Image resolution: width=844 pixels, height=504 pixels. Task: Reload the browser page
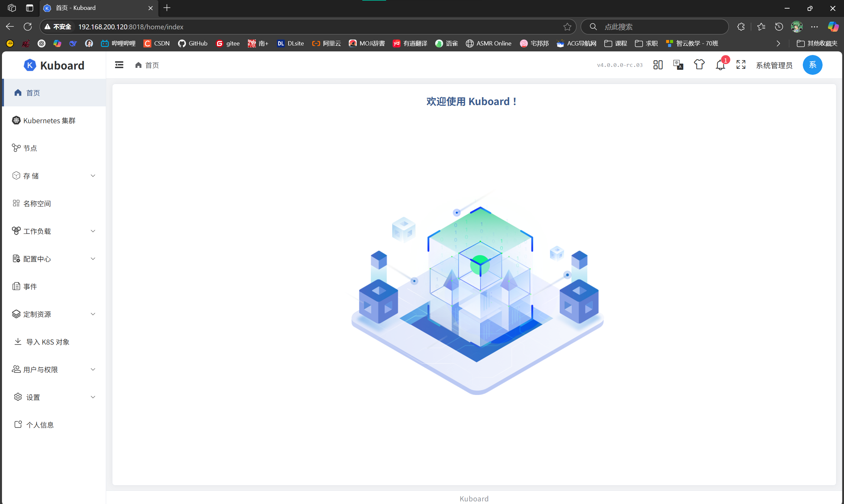[x=28, y=26]
